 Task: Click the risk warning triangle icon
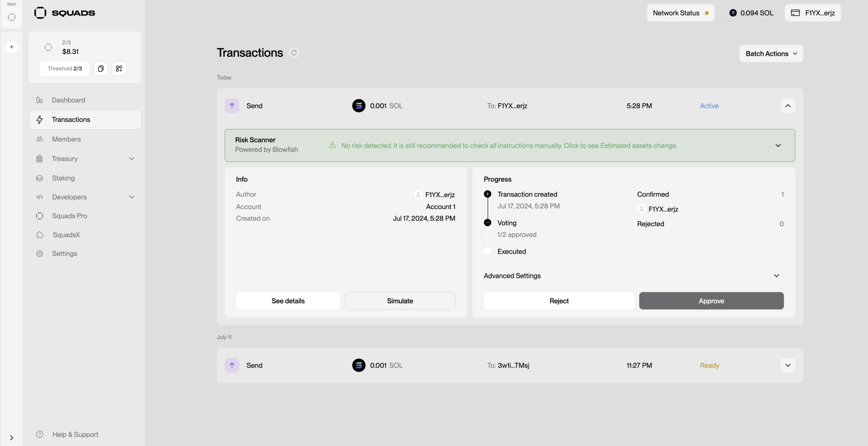(x=332, y=146)
